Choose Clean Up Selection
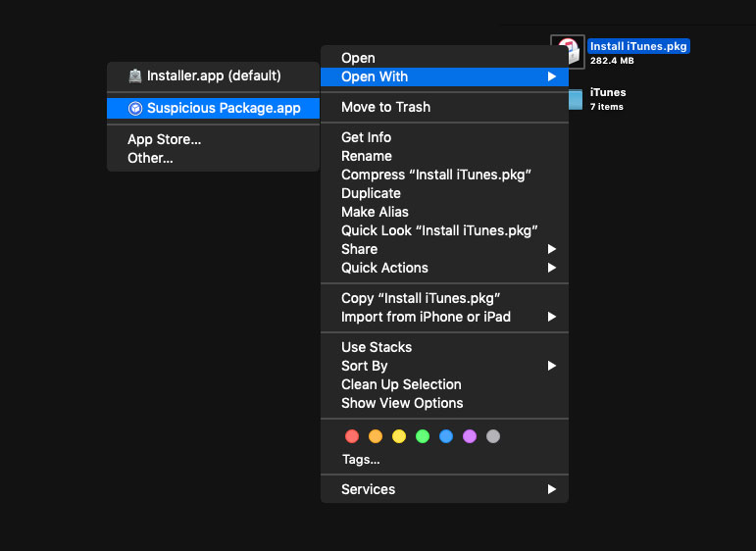This screenshot has height=551, width=756. [444, 384]
